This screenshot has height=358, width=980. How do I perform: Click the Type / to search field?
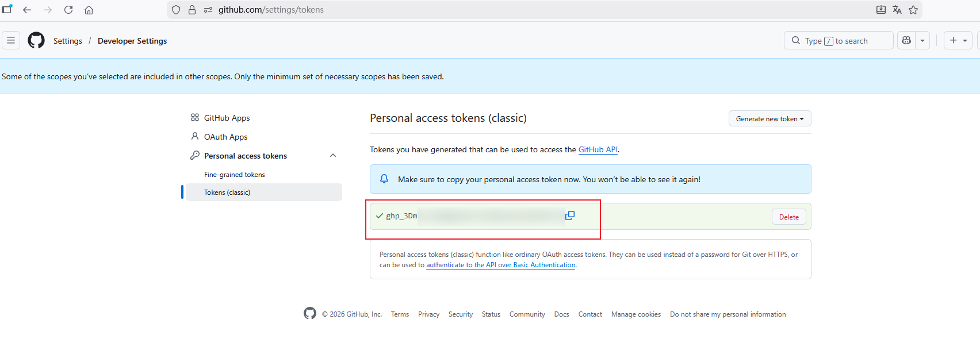[838, 40]
